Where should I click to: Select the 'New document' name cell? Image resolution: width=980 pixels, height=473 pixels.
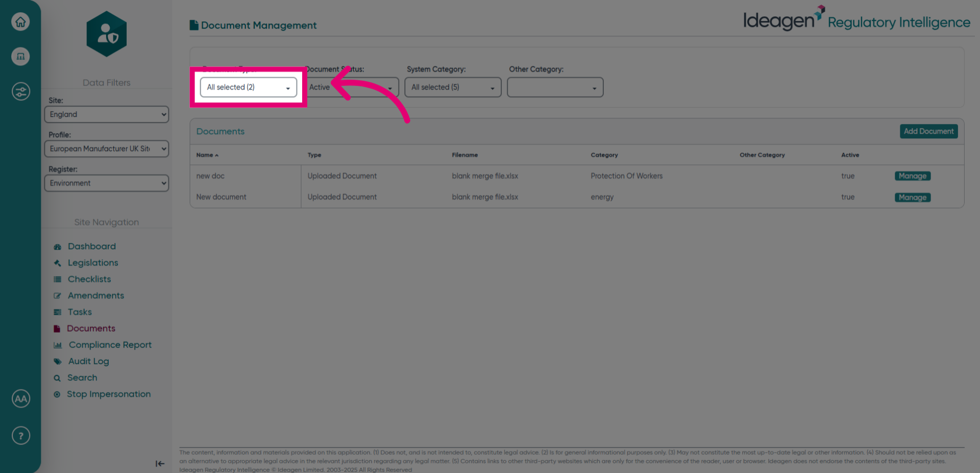tap(221, 197)
